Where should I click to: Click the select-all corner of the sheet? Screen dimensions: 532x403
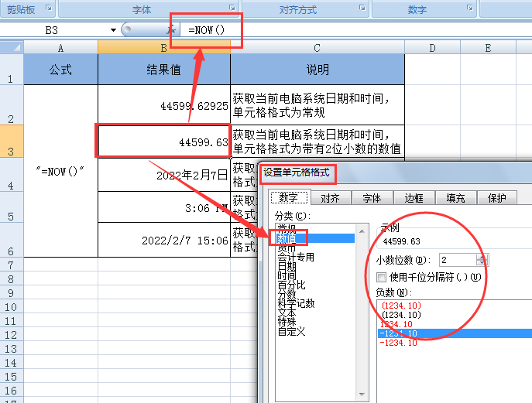[12, 47]
